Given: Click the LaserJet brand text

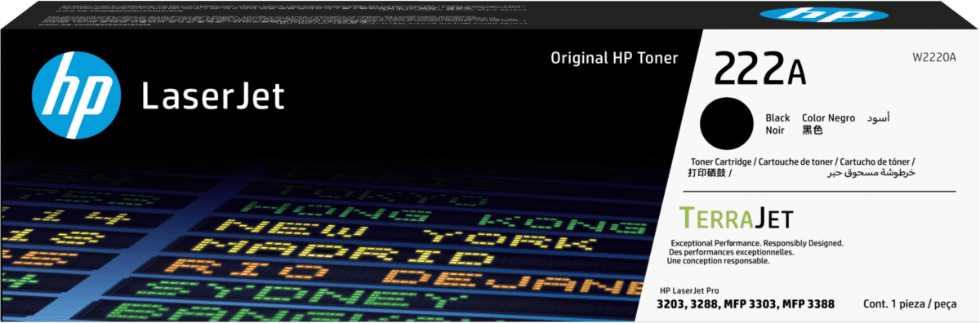Looking at the screenshot, I should tap(213, 97).
